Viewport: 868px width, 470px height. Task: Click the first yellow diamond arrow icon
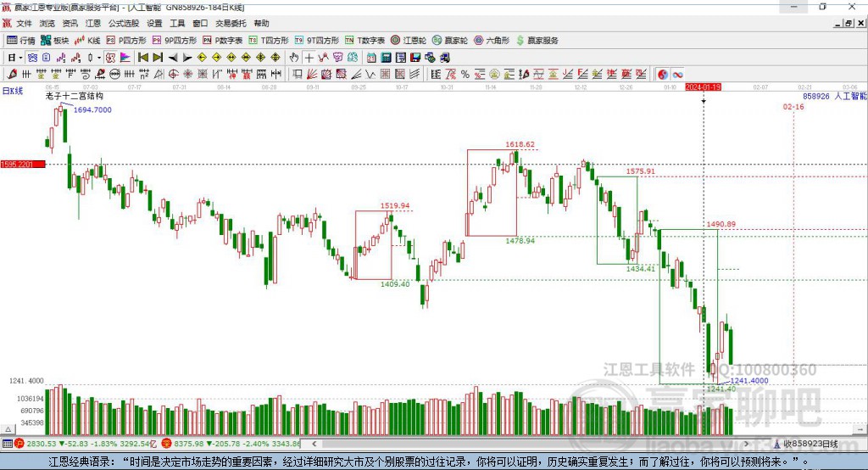[202, 58]
